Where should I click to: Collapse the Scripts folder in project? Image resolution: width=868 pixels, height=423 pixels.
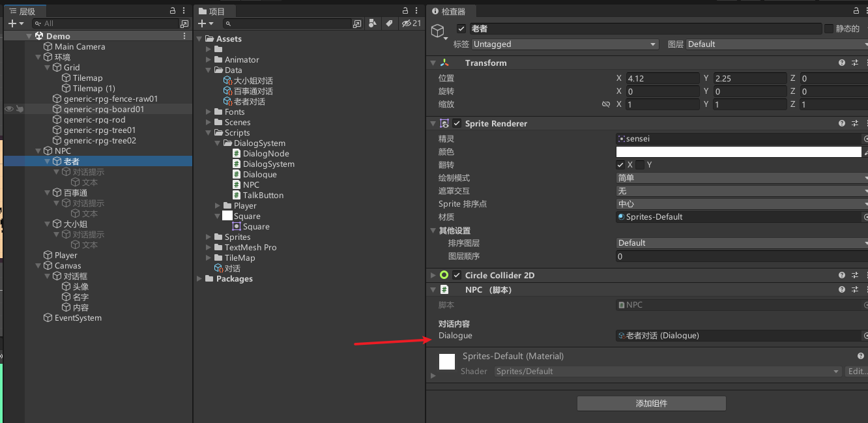(209, 133)
